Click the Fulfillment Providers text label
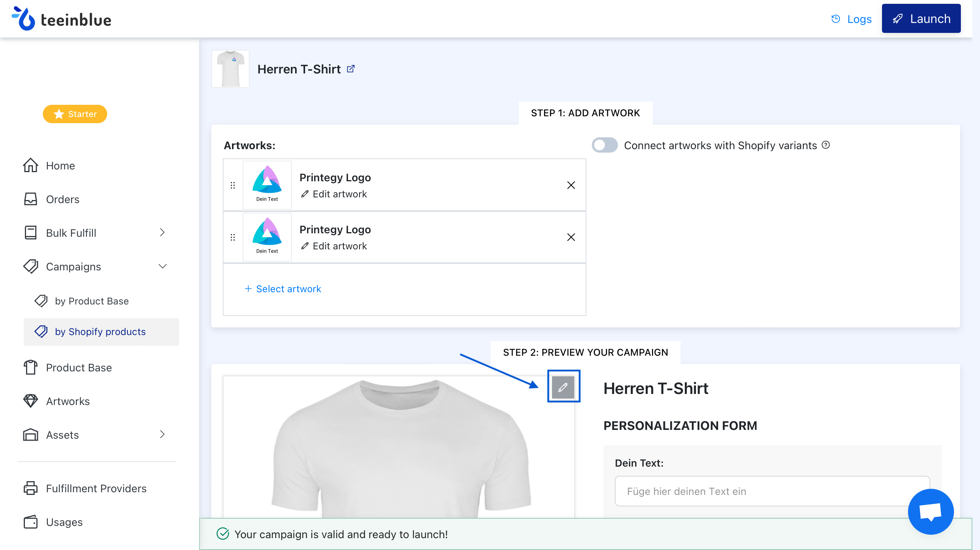 click(x=96, y=488)
